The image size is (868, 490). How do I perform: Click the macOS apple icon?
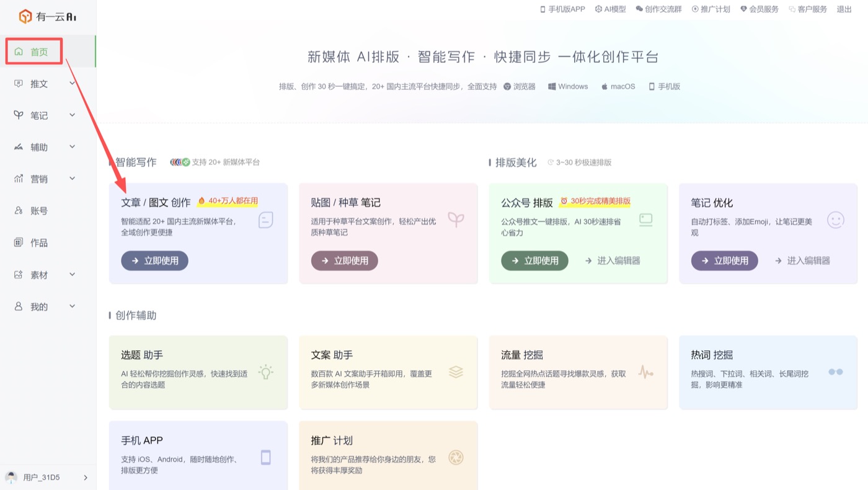pos(604,86)
